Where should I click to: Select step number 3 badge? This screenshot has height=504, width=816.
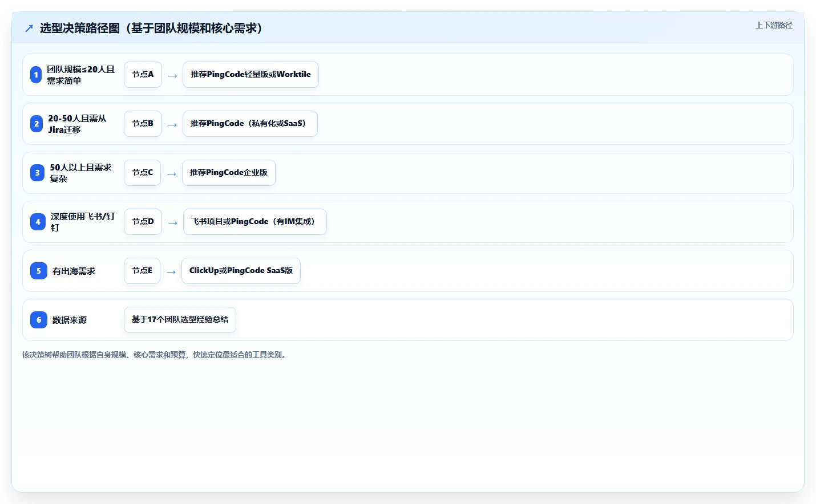click(x=37, y=173)
